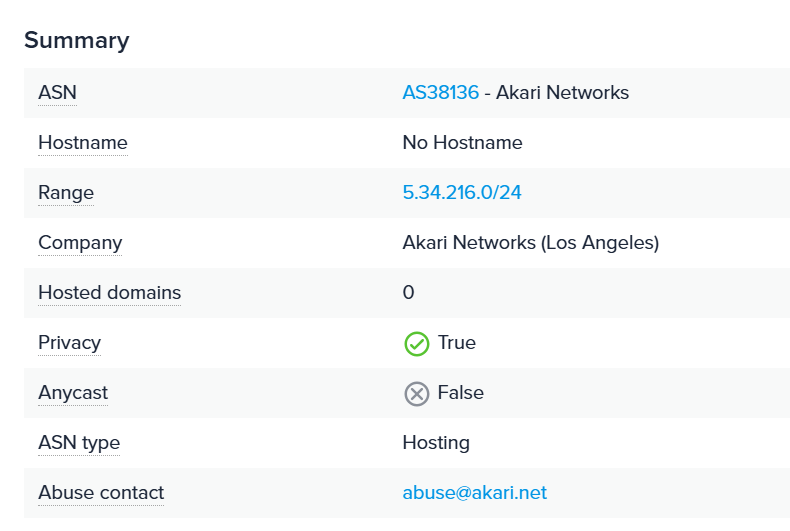Click the ASN row label
The height and width of the screenshot is (531, 790).
tap(57, 93)
